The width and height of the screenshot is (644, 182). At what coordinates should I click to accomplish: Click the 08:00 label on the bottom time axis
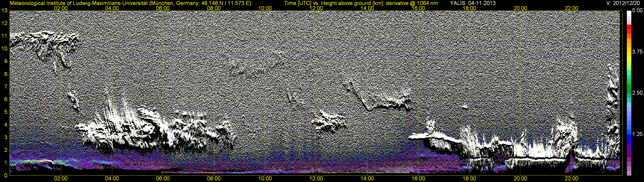click(x=214, y=179)
